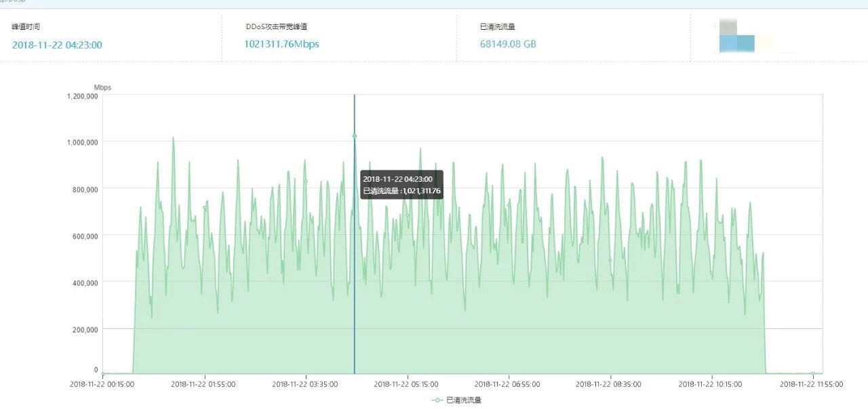Viewport: 868px width, 409px height.
Task: Select the 1021311.76Mbps attack bandwidth value
Action: coord(281,44)
